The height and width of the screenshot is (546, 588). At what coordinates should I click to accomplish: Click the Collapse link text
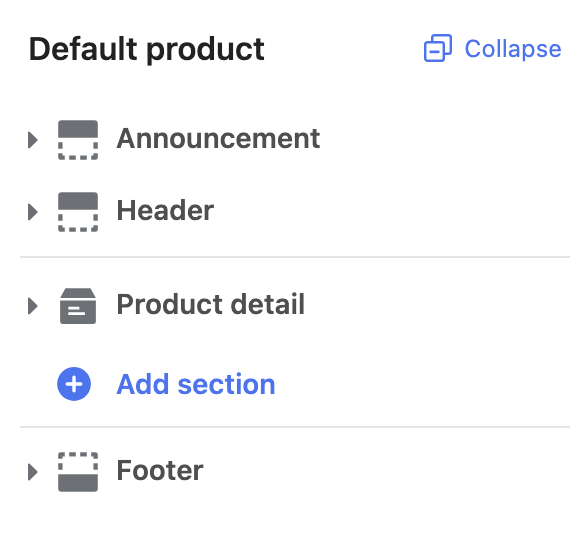pyautogui.click(x=513, y=49)
